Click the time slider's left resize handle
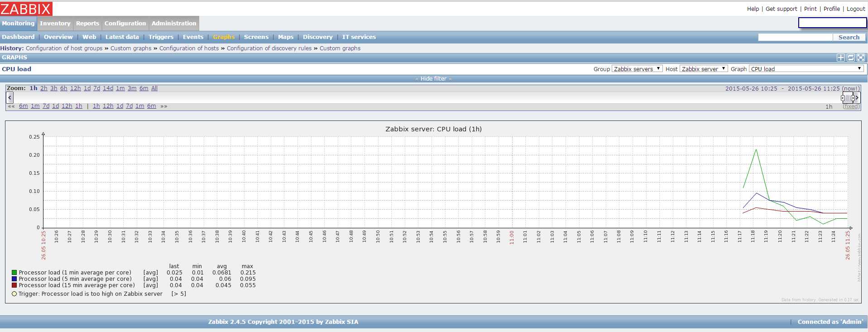The height and width of the screenshot is (332, 868). pos(843,98)
